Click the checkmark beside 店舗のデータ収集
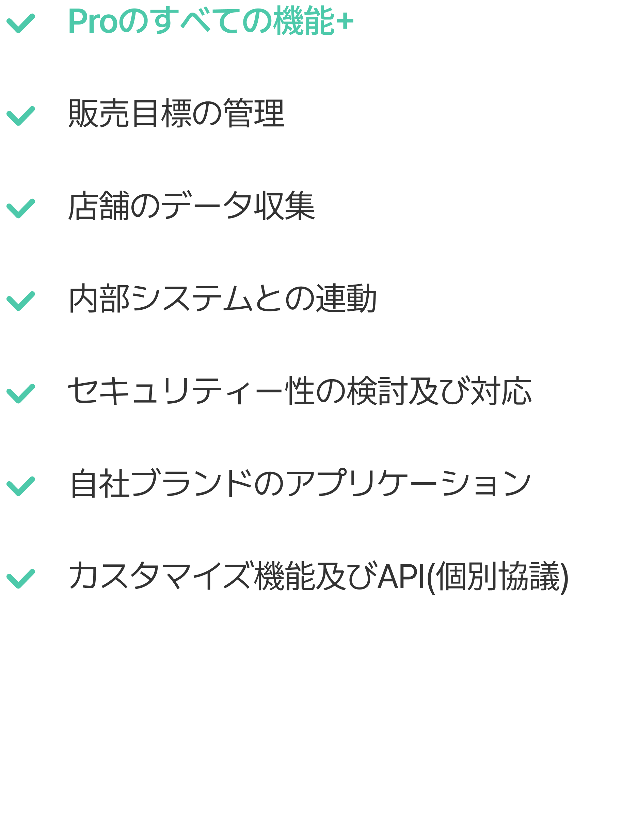 21,209
